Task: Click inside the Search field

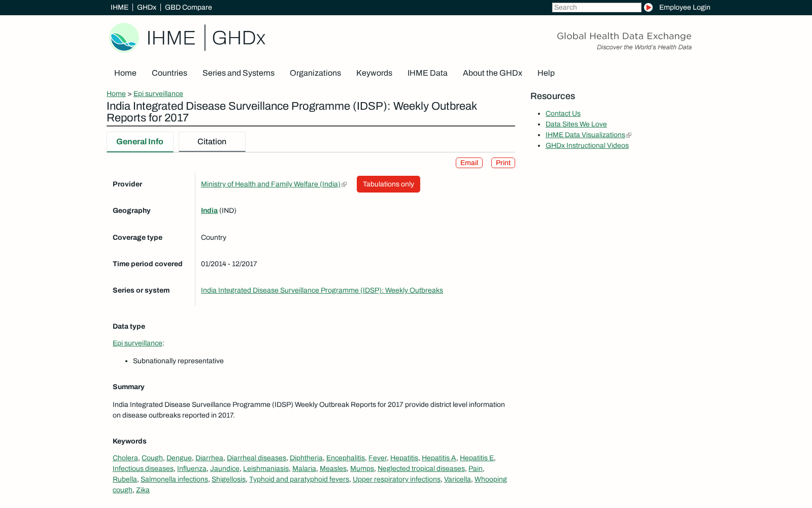Action: click(x=596, y=7)
